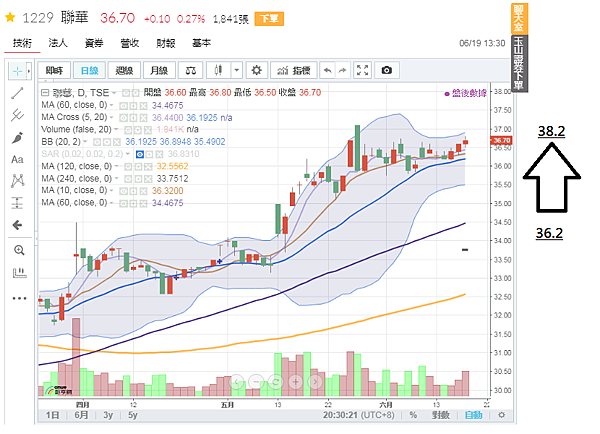Take a chart snapshot with camera icon
This screenshot has height=434, width=600.
point(387,70)
